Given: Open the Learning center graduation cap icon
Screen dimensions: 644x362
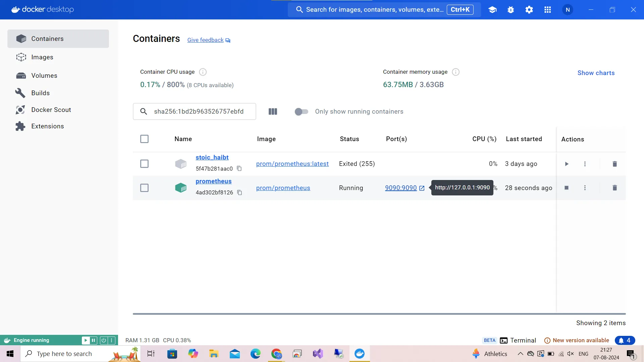Looking at the screenshot, I should (x=492, y=9).
